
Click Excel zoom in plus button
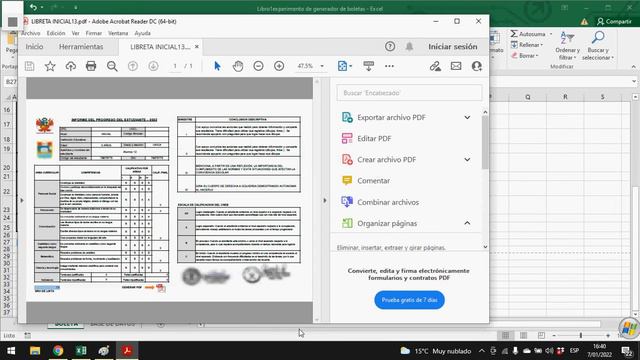(608, 336)
